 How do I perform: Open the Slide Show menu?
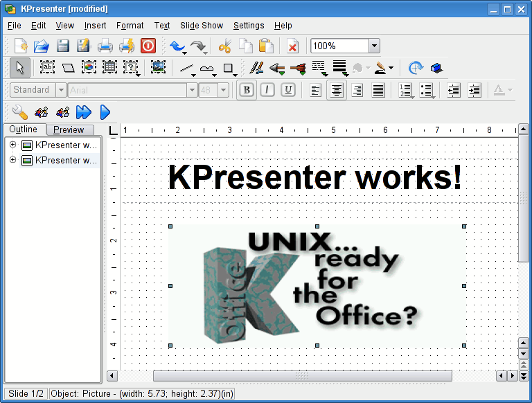[x=202, y=26]
